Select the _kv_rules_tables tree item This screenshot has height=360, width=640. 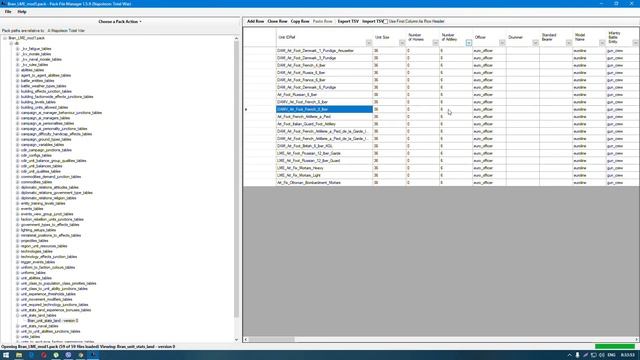[x=34, y=64]
